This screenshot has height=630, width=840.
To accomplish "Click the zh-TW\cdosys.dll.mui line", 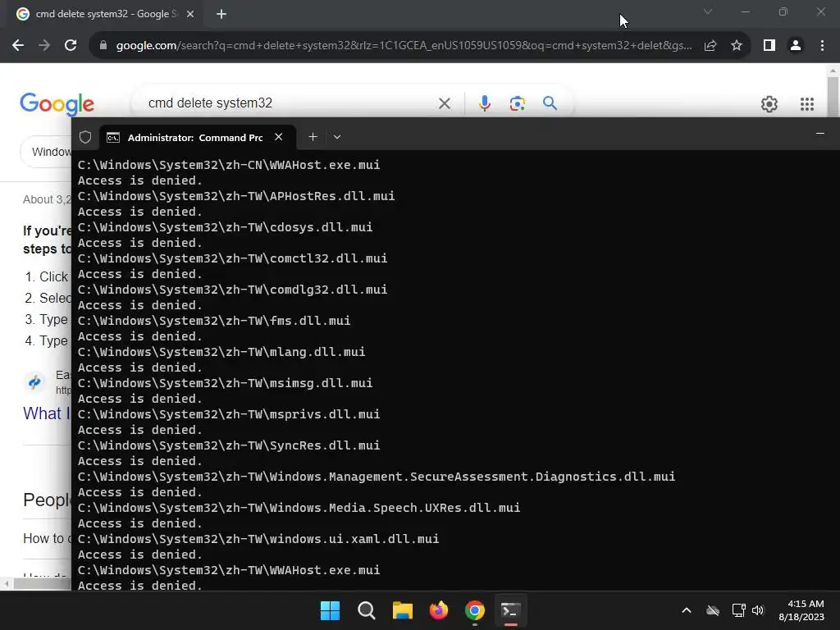I will 225,227.
